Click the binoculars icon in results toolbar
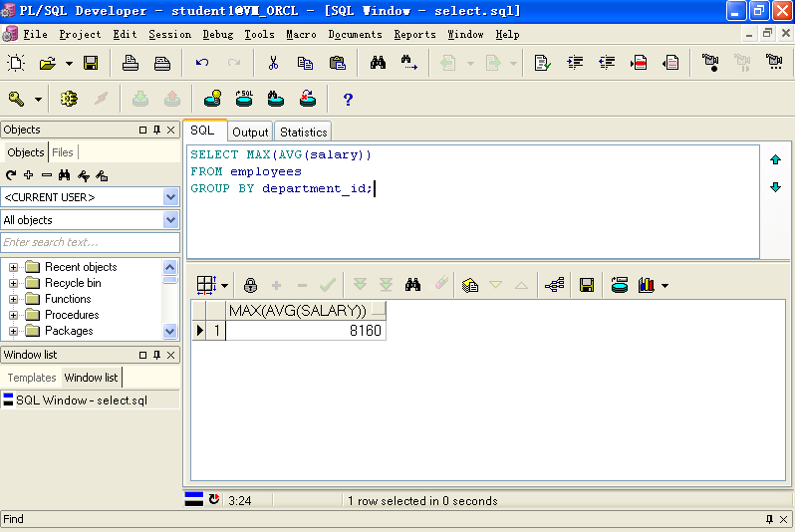The width and height of the screenshot is (795, 532). pyautogui.click(x=412, y=285)
